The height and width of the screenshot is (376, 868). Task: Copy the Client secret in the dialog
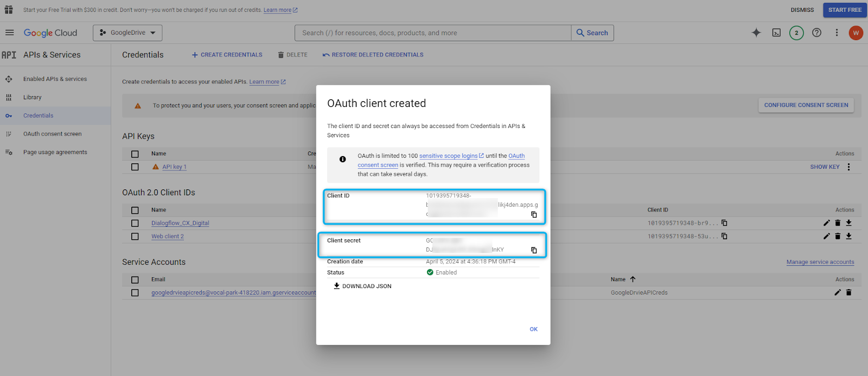(534, 250)
